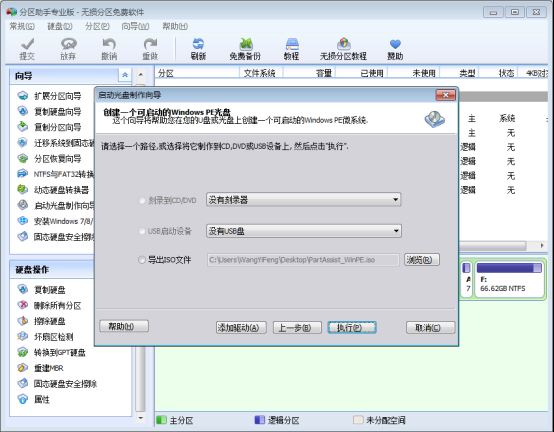Select the 刻录到CD/DVD radio button
Screen dimensions: 554x432
(142, 201)
